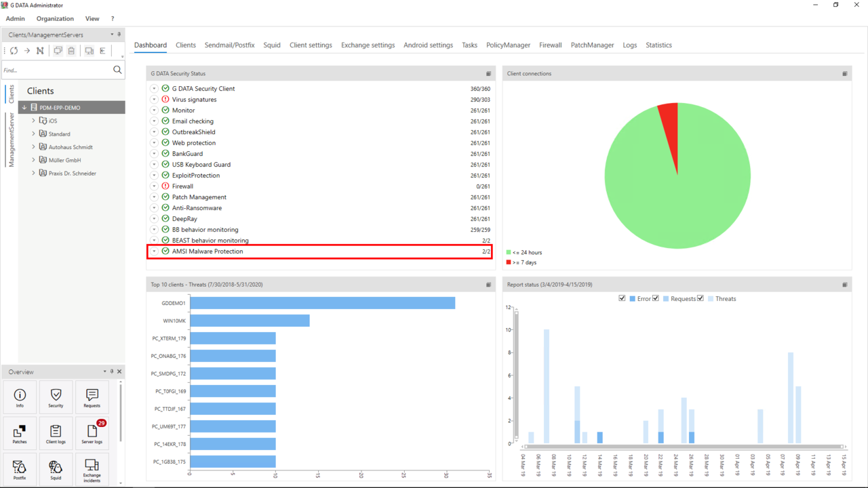Image resolution: width=868 pixels, height=488 pixels.
Task: Expand the Autohaus Schmidt tree node
Action: [x=34, y=146]
